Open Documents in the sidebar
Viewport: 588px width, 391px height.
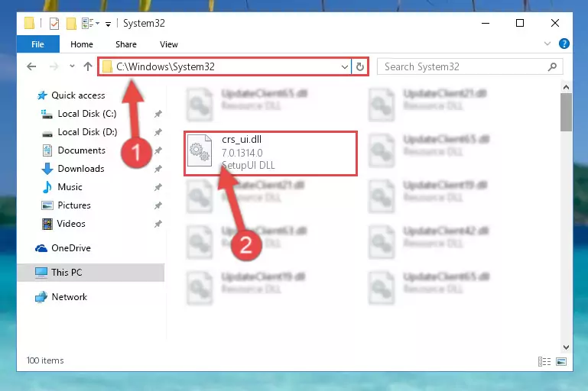[x=81, y=150]
